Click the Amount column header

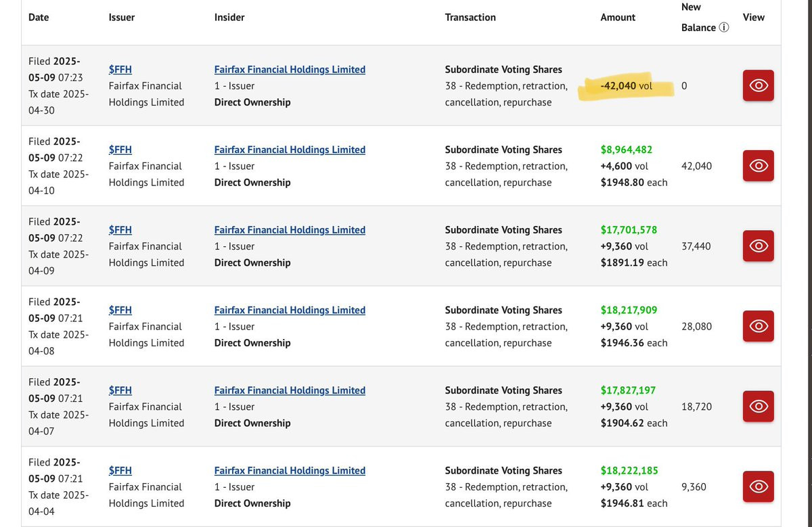tap(618, 17)
